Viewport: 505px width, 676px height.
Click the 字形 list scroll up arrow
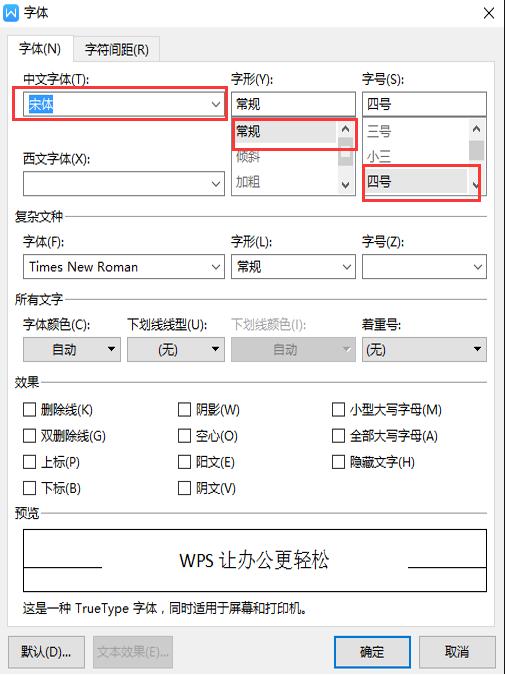[x=345, y=128]
